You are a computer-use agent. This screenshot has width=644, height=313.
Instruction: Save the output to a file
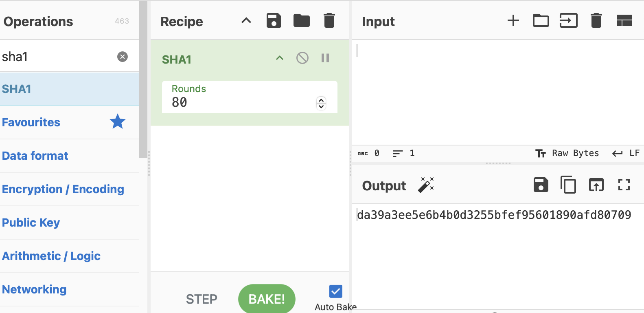tap(541, 185)
